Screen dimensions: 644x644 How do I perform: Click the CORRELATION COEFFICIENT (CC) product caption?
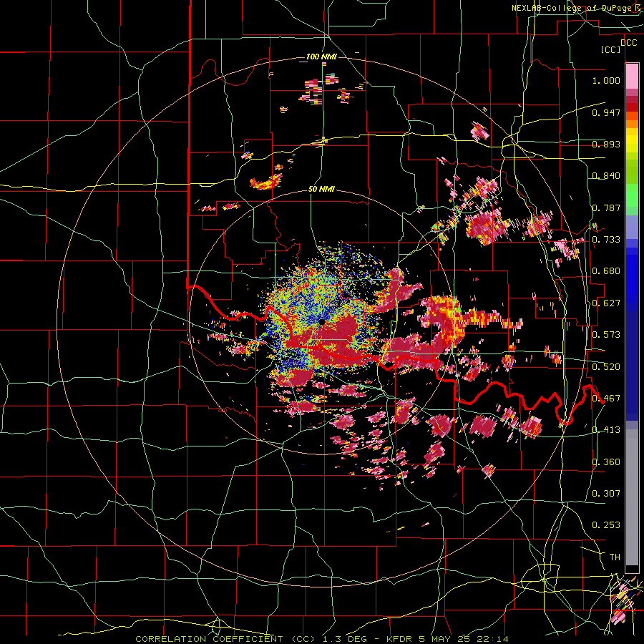click(x=225, y=639)
